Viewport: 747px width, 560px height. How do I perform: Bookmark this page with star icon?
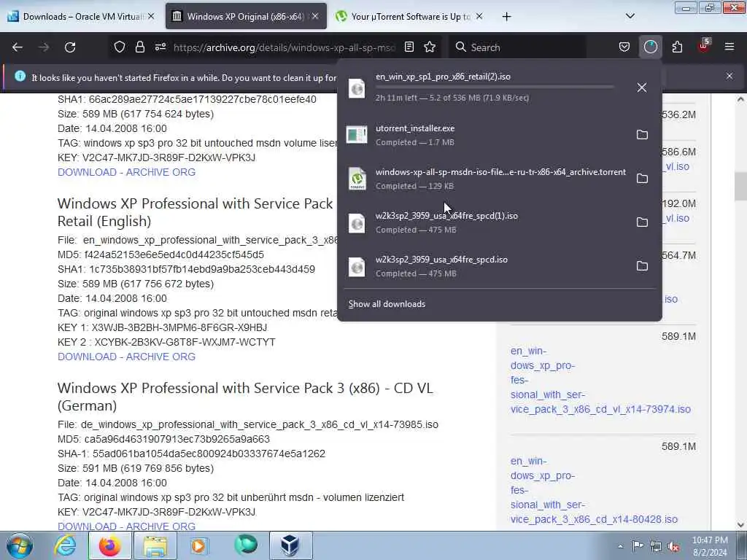point(430,47)
